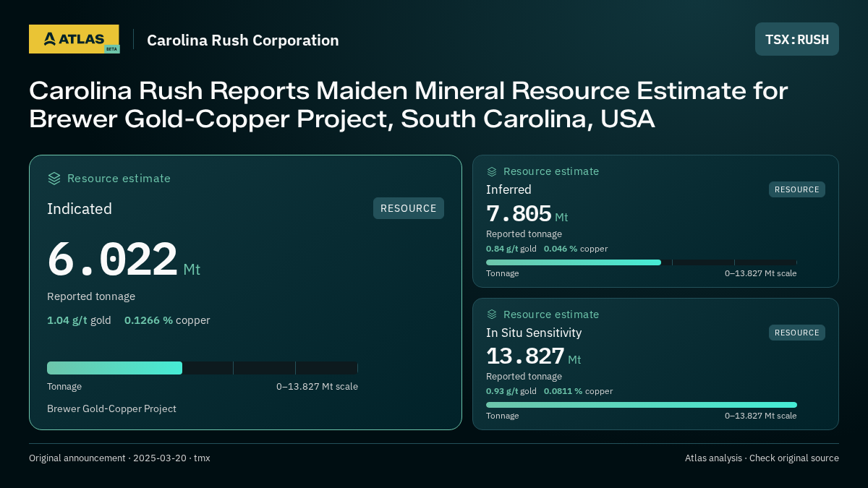Click the layers icon above Inferred
The image size is (868, 488).
pos(492,171)
